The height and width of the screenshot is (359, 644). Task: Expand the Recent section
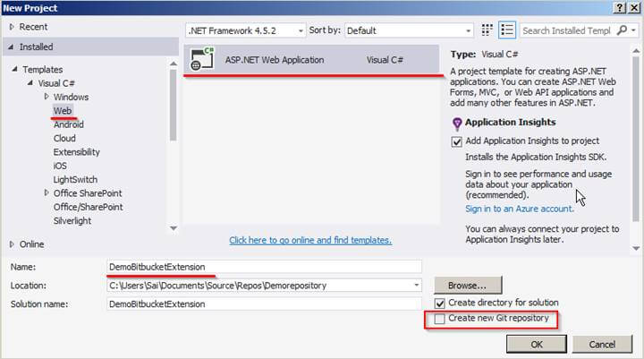12,27
